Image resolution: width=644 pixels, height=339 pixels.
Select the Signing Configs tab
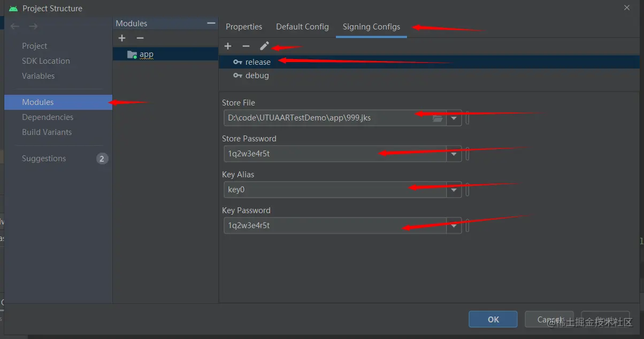[x=371, y=27]
